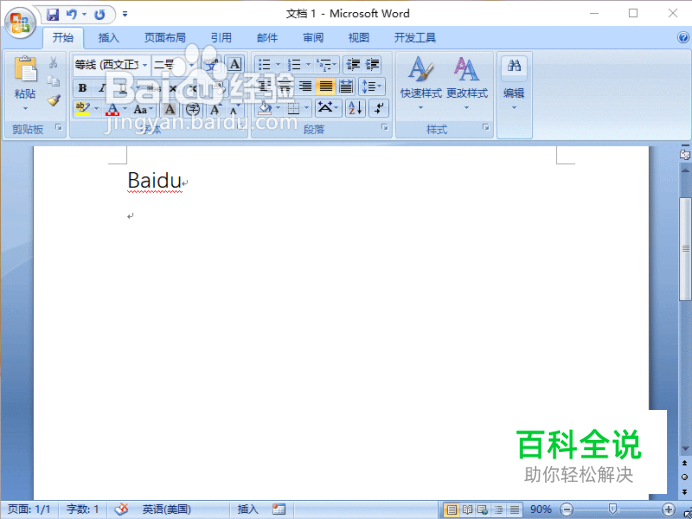Image resolution: width=692 pixels, height=519 pixels.
Task: Switch to the 页面布局 tab
Action: (x=165, y=38)
